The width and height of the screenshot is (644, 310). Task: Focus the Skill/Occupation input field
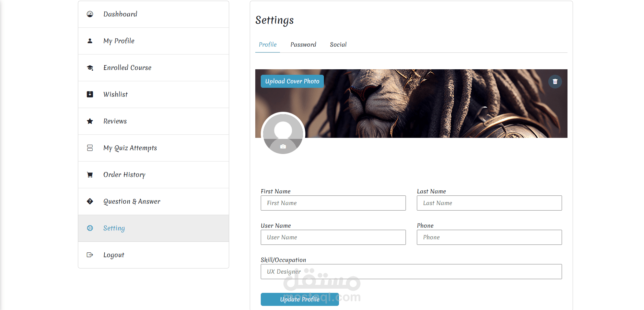coord(411,272)
